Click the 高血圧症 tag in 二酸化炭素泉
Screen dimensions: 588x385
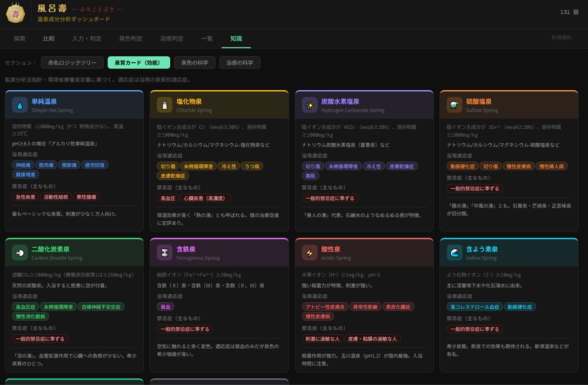tap(25, 307)
